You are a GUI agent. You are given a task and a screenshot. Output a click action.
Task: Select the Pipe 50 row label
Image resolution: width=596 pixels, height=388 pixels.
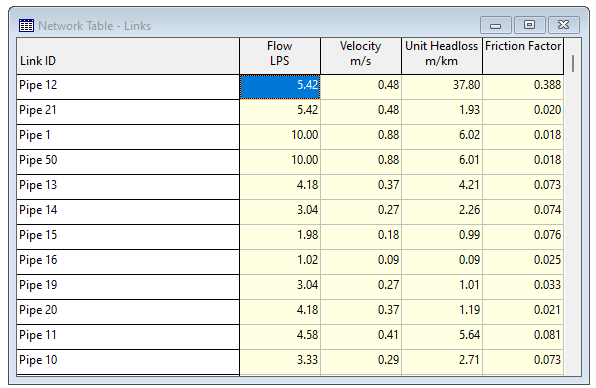point(128,162)
